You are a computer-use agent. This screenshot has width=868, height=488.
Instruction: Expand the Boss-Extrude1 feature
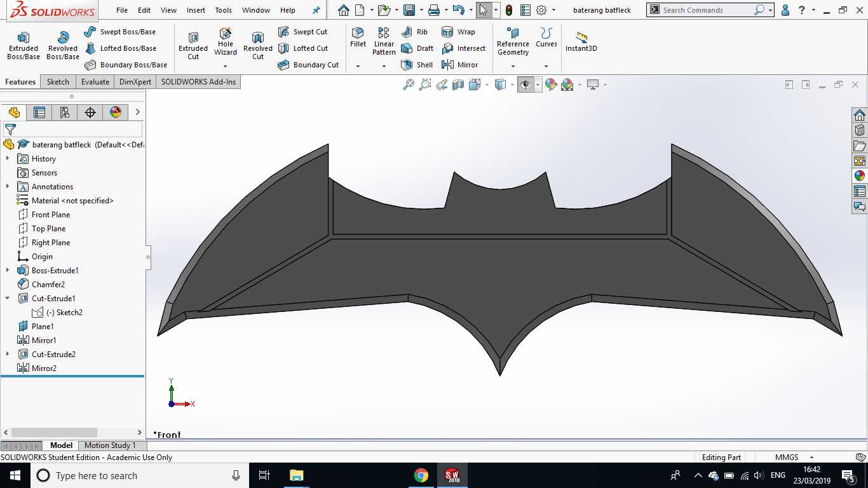[x=8, y=271]
